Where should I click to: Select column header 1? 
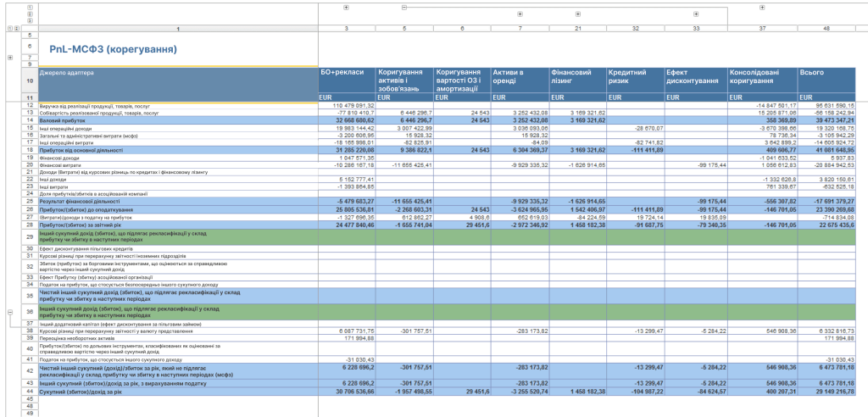coord(178,28)
